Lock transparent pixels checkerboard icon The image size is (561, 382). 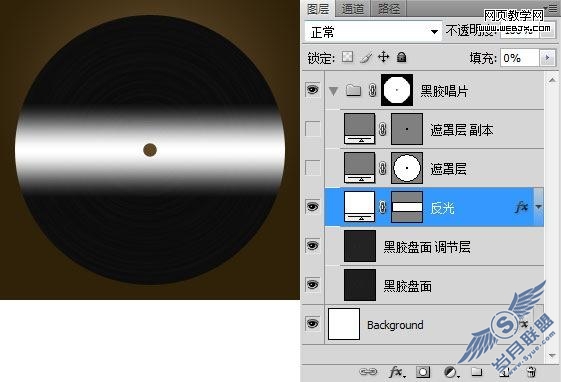click(347, 57)
